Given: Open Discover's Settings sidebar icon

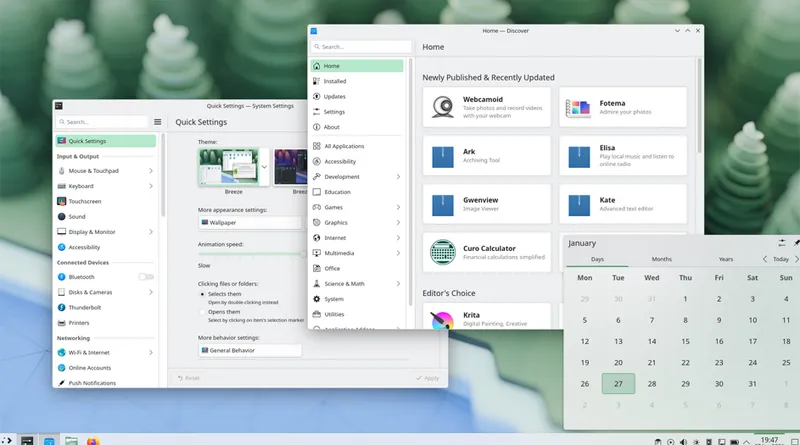Looking at the screenshot, I should point(316,112).
